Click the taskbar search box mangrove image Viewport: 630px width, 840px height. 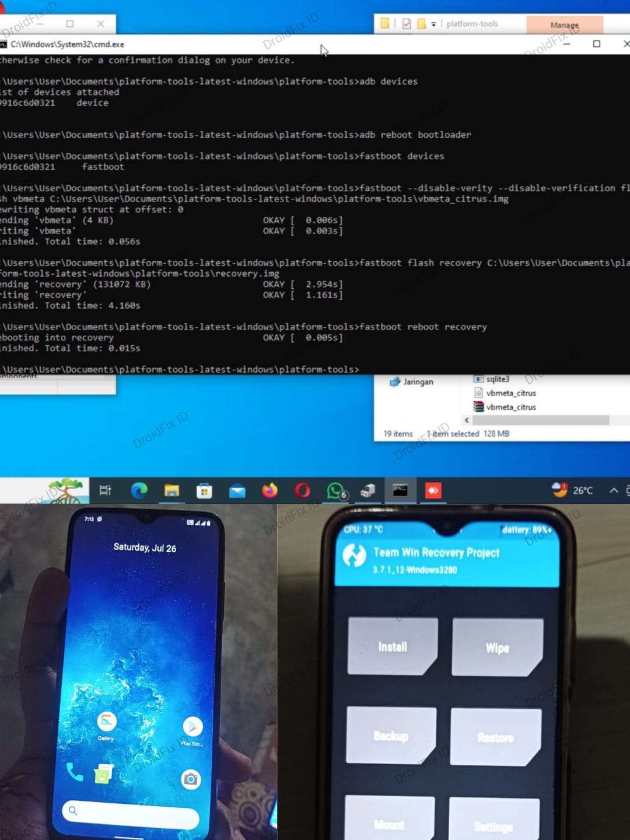point(65,490)
